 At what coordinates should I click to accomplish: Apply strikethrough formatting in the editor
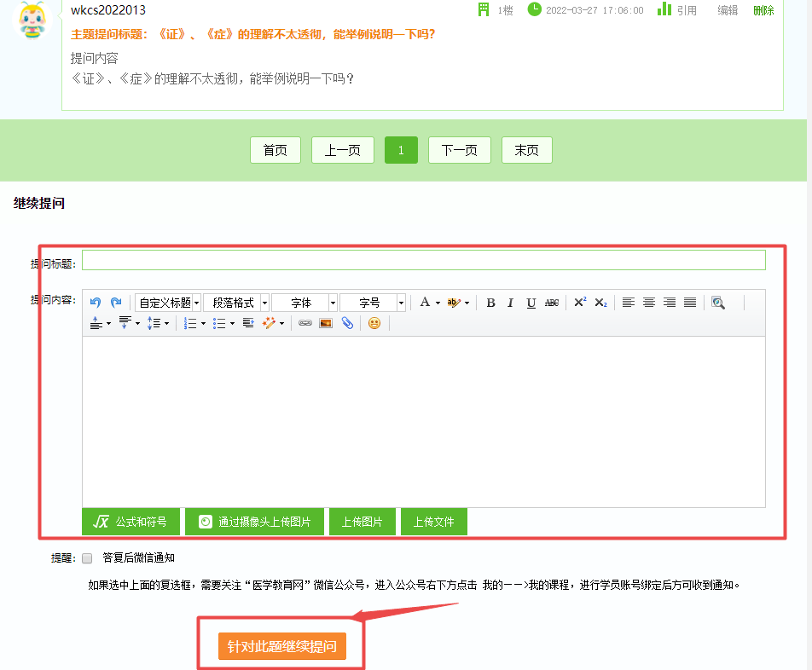pyautogui.click(x=551, y=302)
